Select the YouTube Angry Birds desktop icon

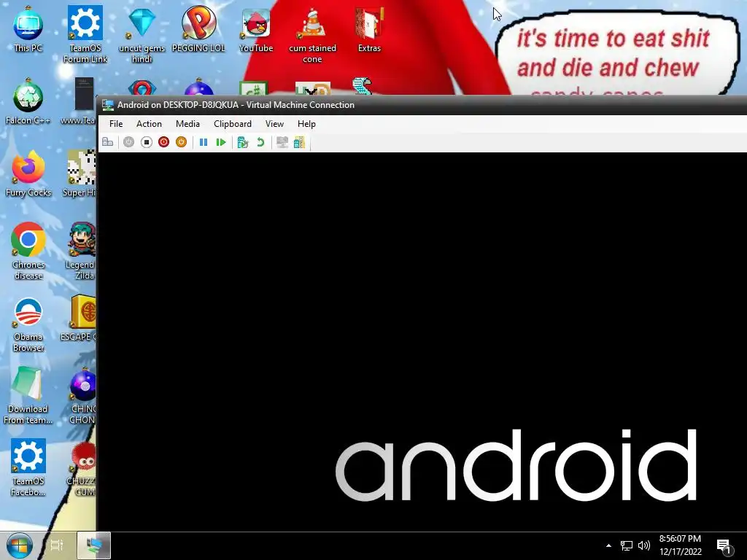(x=256, y=29)
